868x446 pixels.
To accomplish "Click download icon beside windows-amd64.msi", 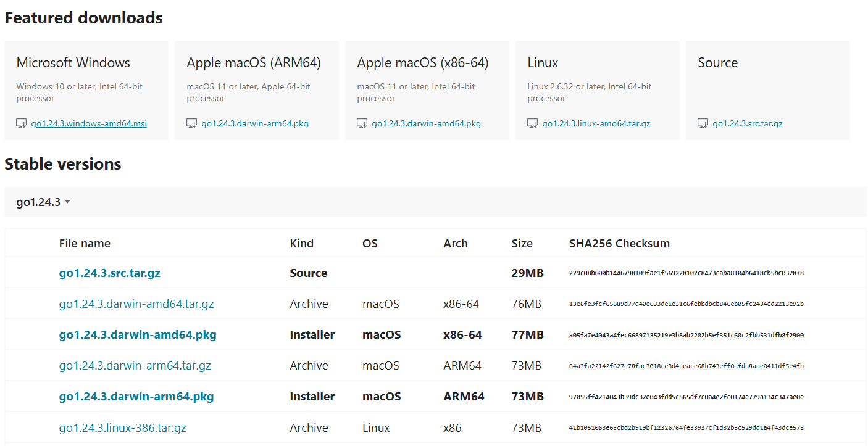I will pyautogui.click(x=22, y=123).
